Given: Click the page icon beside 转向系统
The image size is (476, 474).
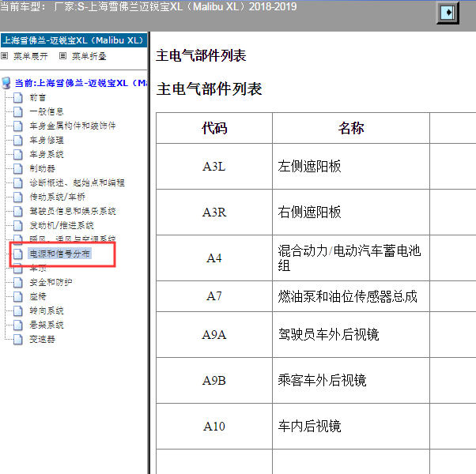Looking at the screenshot, I should [18, 310].
